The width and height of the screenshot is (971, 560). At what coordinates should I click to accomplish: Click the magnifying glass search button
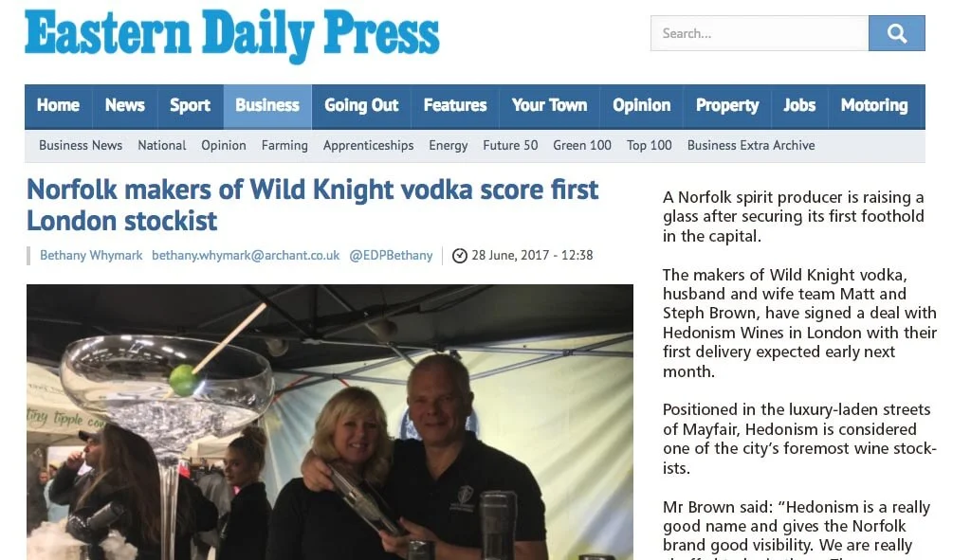(896, 33)
